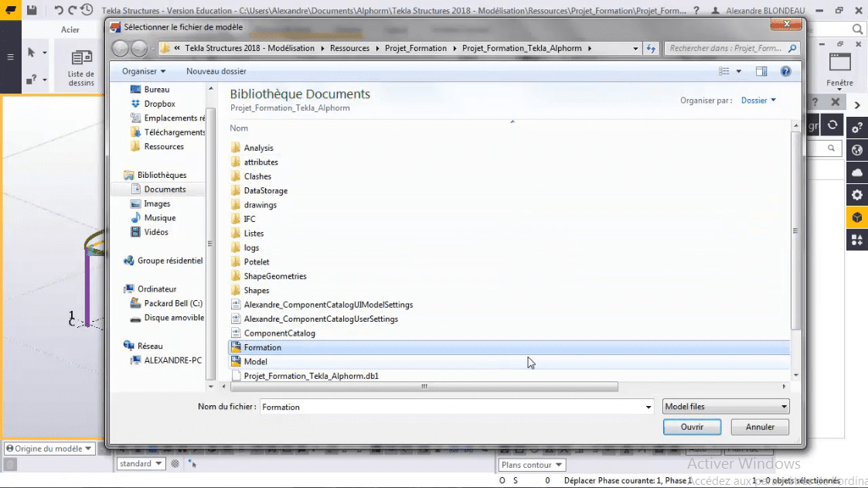Open the Plans contour dropdown
The height and width of the screenshot is (488, 868).
click(532, 465)
